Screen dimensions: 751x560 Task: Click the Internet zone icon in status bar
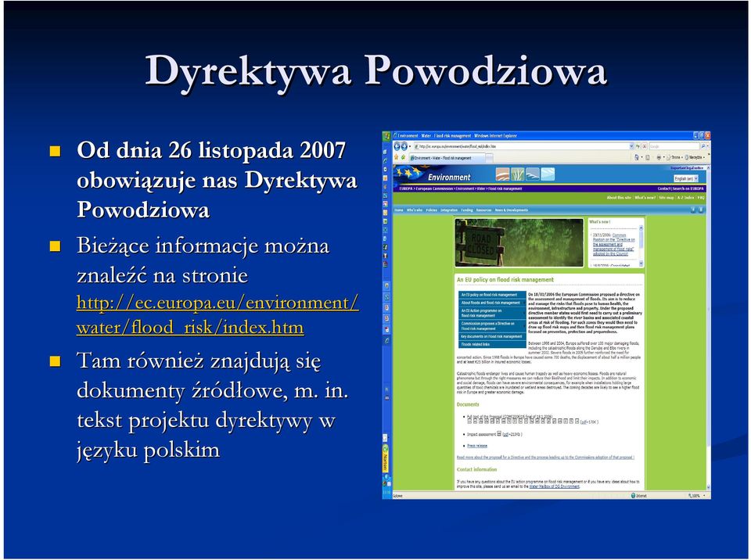[633, 495]
